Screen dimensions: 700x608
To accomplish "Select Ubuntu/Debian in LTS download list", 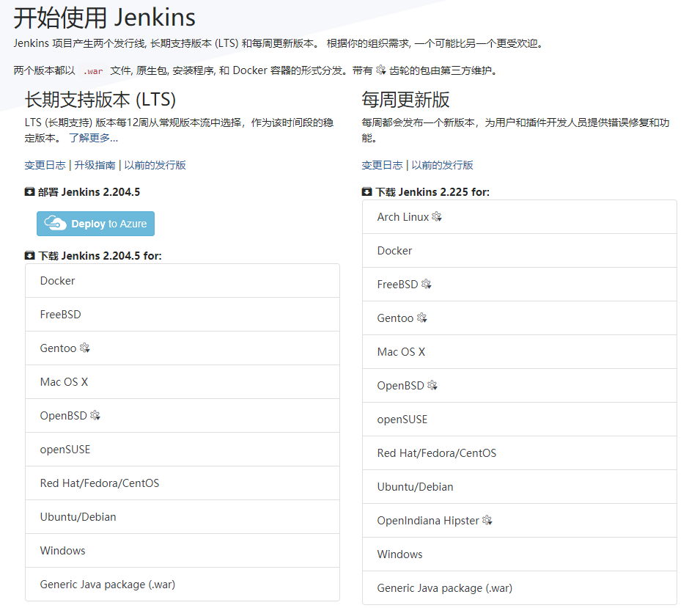I will tap(183, 517).
